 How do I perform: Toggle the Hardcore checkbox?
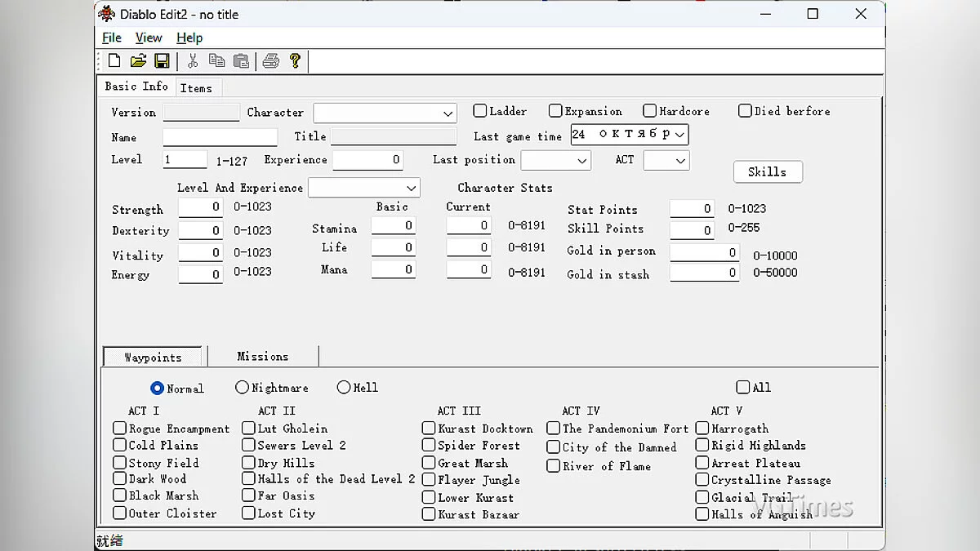649,110
